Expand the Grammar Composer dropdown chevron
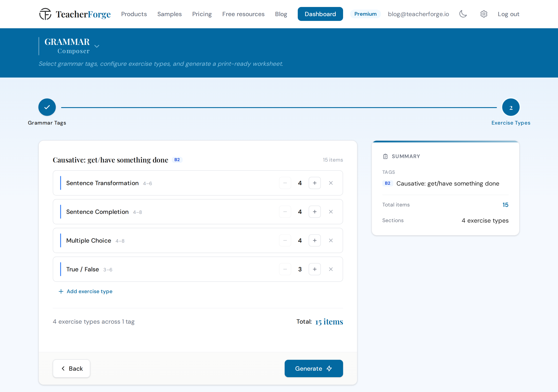The height and width of the screenshot is (392, 558). (x=97, y=46)
